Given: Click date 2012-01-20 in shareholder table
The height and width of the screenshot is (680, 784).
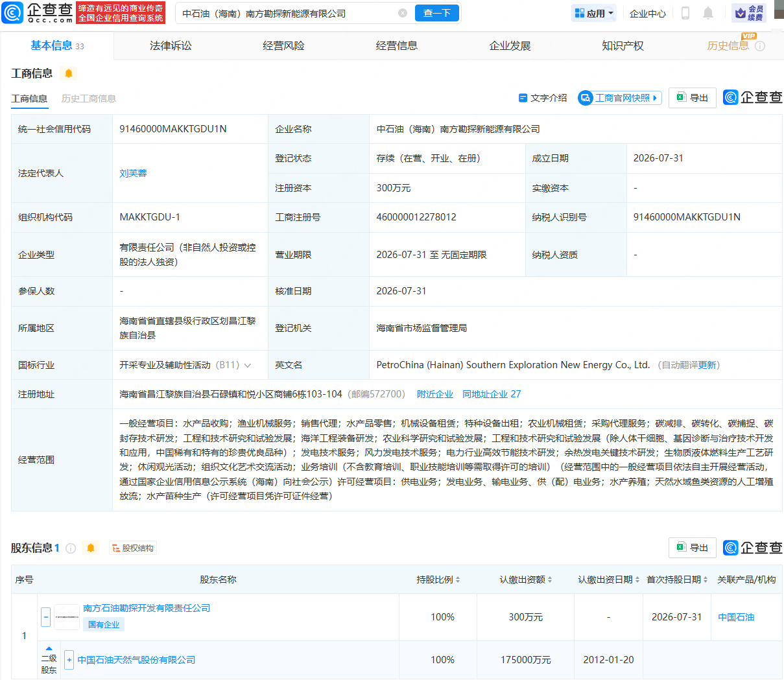Looking at the screenshot, I should (x=608, y=660).
